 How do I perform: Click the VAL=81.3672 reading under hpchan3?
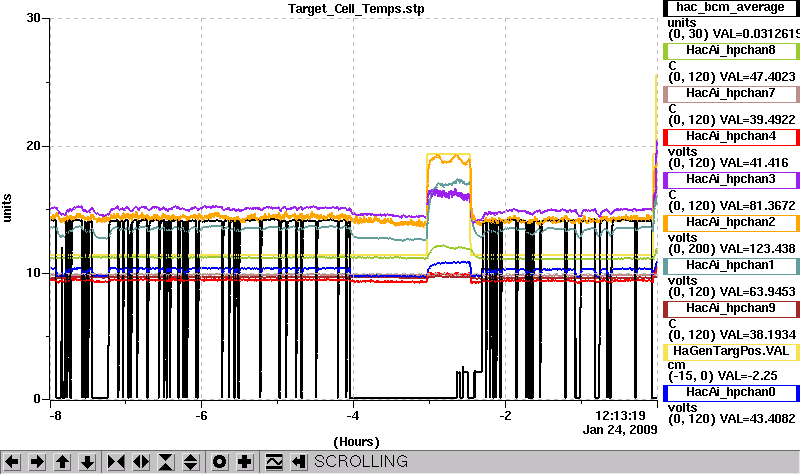(x=757, y=206)
